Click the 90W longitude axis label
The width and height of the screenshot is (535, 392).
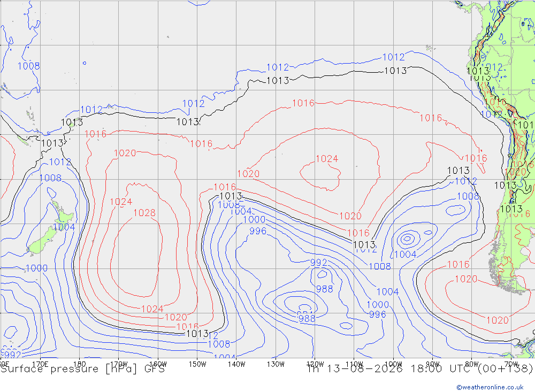433,364
